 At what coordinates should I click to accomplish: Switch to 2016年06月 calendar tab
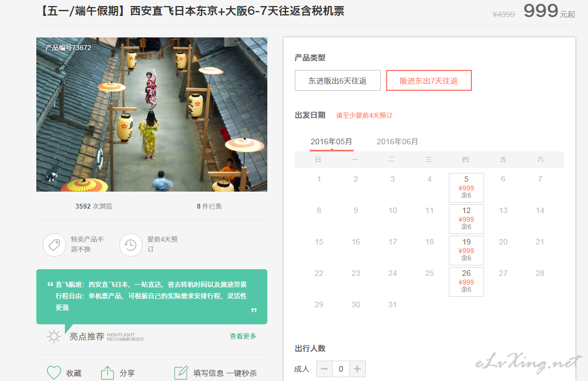point(397,141)
